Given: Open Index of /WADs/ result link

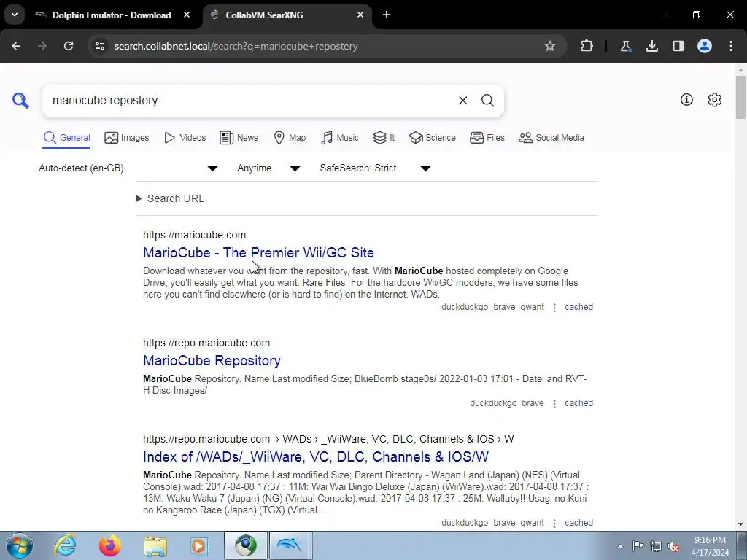Looking at the screenshot, I should (x=316, y=457).
